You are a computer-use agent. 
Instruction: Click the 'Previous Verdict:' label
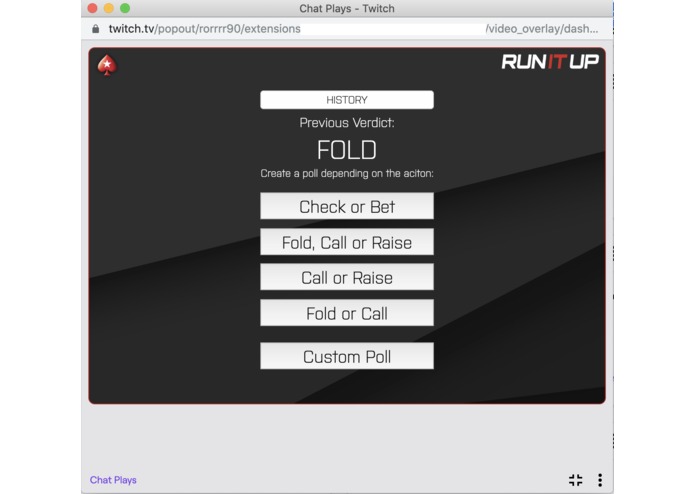(x=347, y=123)
